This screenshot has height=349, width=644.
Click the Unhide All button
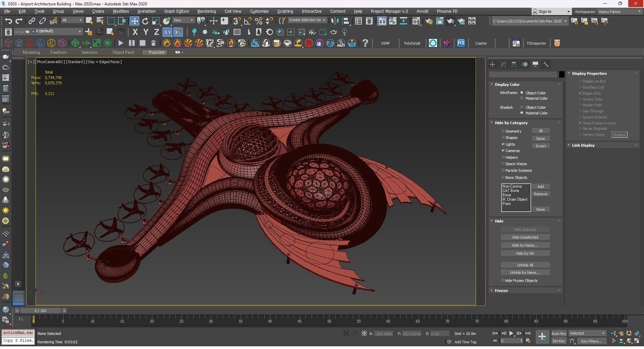coord(525,265)
